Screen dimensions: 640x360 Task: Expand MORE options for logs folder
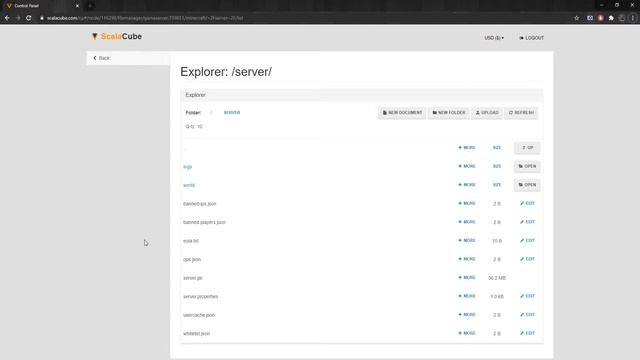coord(467,166)
